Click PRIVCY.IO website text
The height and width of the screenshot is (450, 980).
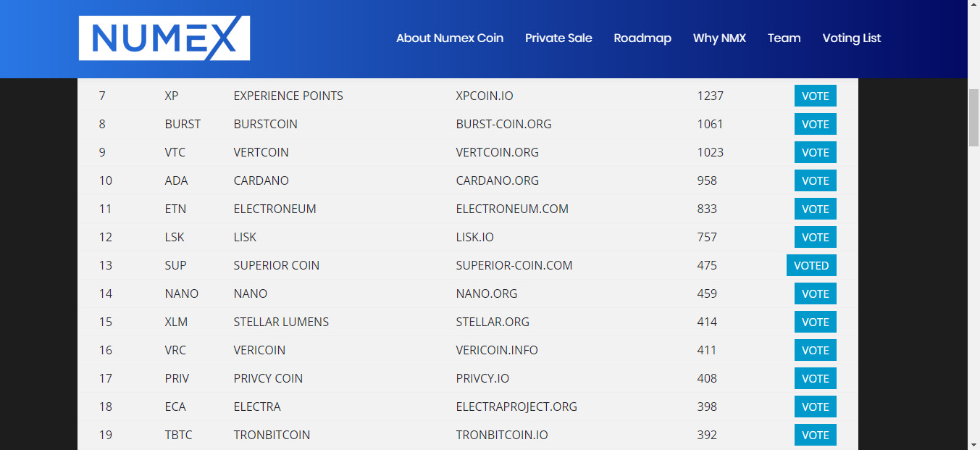(x=482, y=378)
